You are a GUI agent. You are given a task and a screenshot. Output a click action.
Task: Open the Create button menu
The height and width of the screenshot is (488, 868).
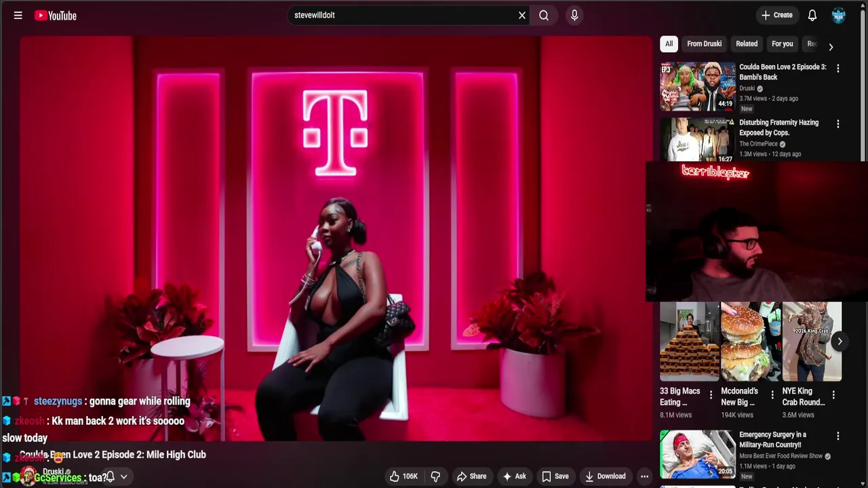[x=776, y=15]
